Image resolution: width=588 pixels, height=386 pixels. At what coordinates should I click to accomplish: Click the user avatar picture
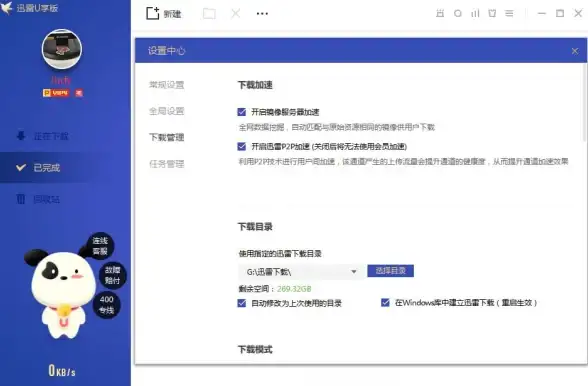click(62, 49)
